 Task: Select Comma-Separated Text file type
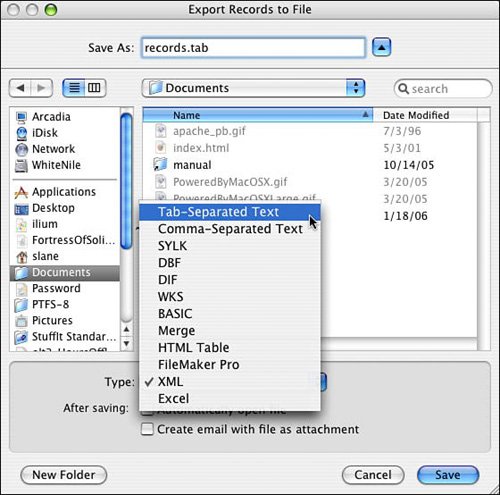click(x=230, y=229)
